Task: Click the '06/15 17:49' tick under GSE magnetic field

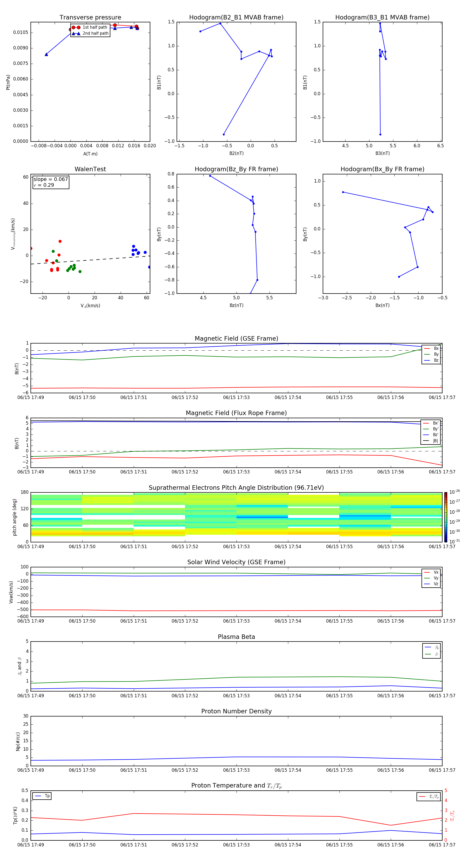Action: [31, 398]
